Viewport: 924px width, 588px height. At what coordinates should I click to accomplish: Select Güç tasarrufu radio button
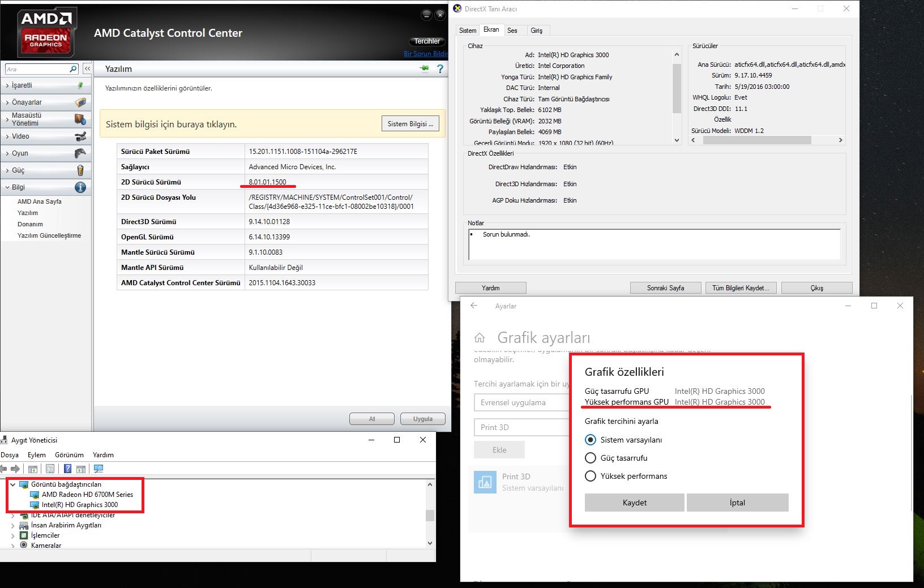click(x=591, y=458)
